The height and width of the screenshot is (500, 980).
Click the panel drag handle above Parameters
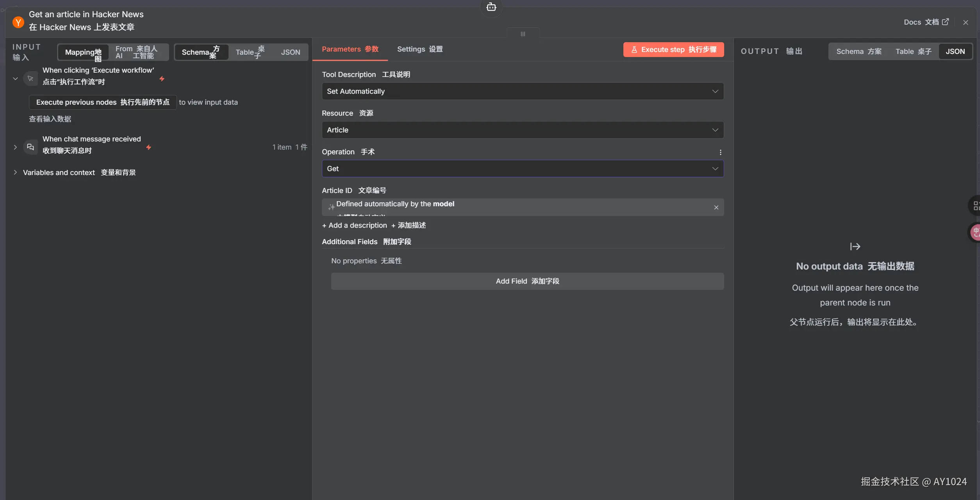[x=523, y=34]
